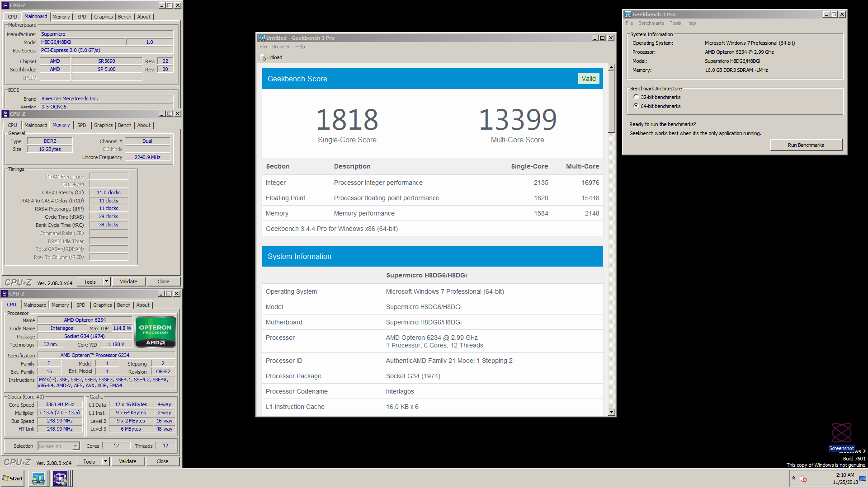Viewport: 868px width, 488px height.
Task: Click the CPU-Z taskbar icon
Action: click(x=60, y=478)
